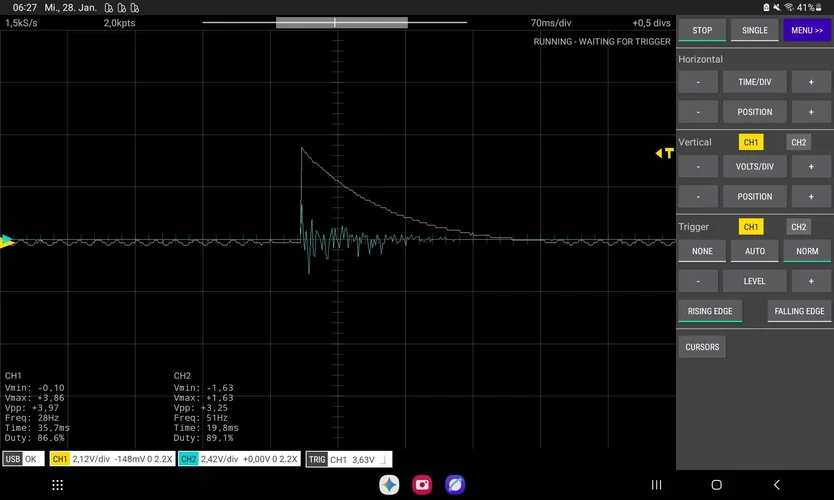Open the MENU >> panel
The height and width of the screenshot is (500, 834).
(x=807, y=30)
